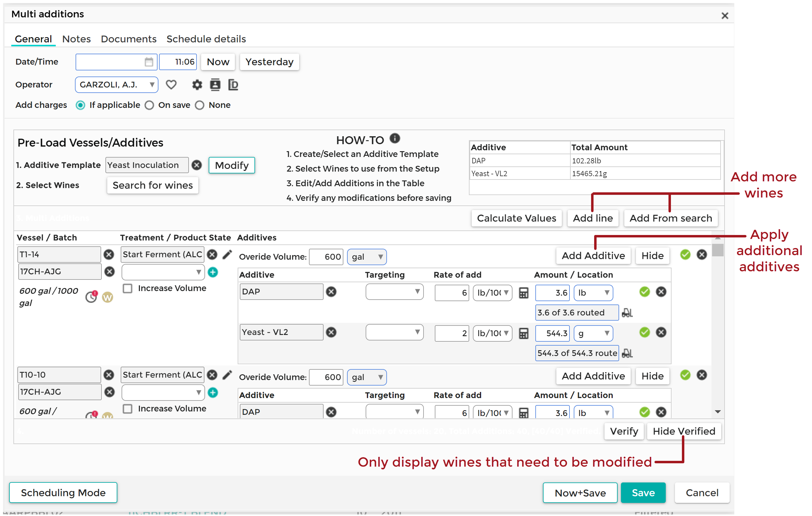This screenshot has height=516, width=812.
Task: Add a product state with green plus for T1-14
Action: click(213, 272)
